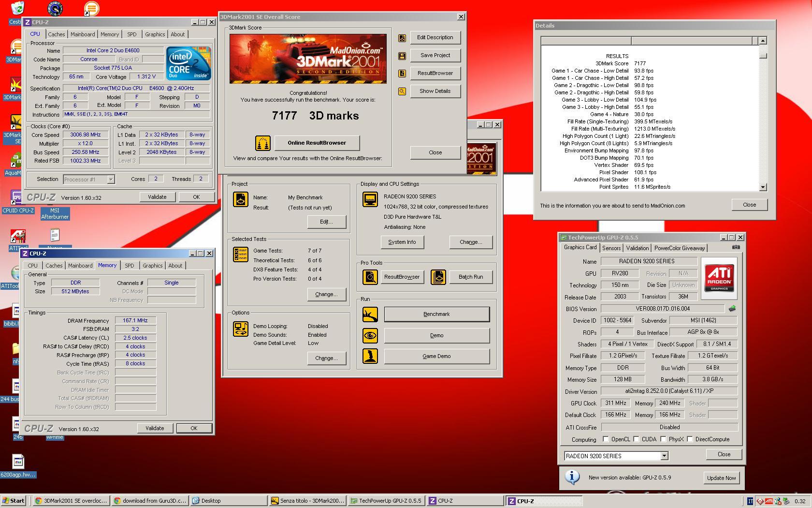Click Close in the Details window
Screen dimensions: 812x508
pyautogui.click(x=749, y=205)
